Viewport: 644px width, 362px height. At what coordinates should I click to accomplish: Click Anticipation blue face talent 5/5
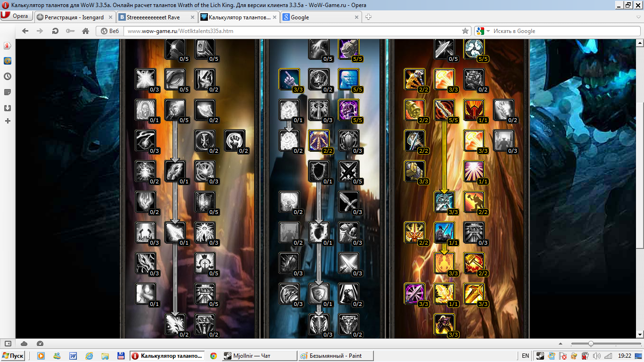(348, 79)
